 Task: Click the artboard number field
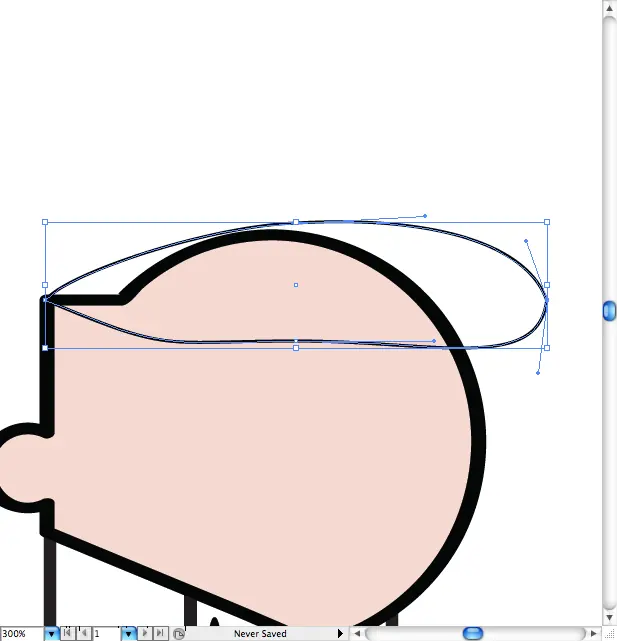(107, 634)
